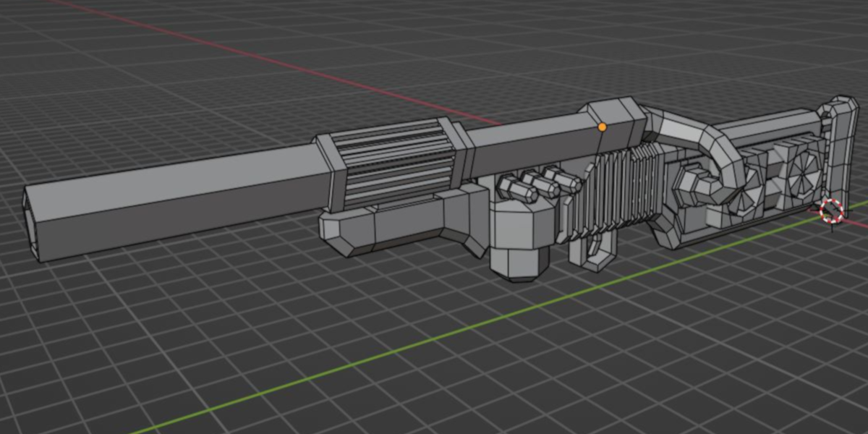Image resolution: width=868 pixels, height=434 pixels.
Task: Select the vertical finned bellows section
Action: pyautogui.click(x=622, y=190)
